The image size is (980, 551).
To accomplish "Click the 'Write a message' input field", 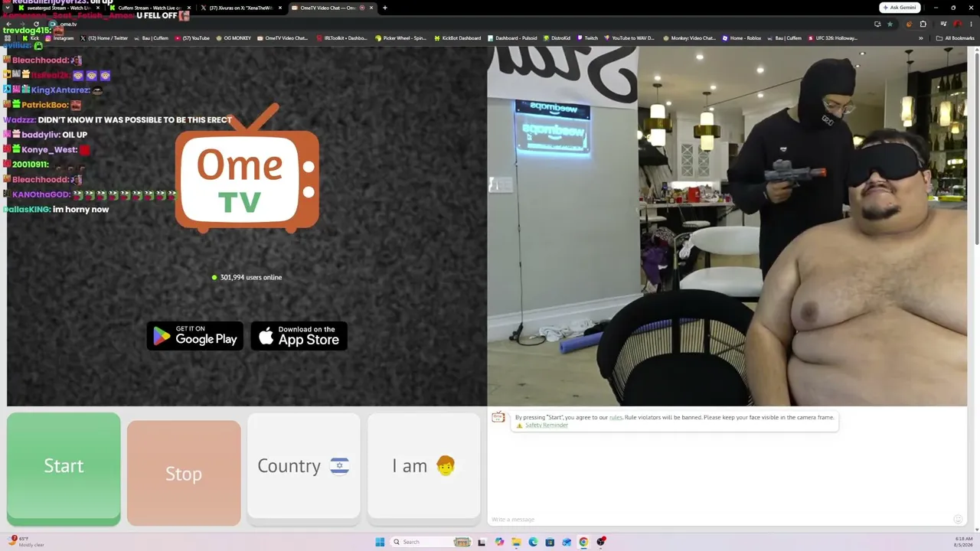I will click(720, 520).
